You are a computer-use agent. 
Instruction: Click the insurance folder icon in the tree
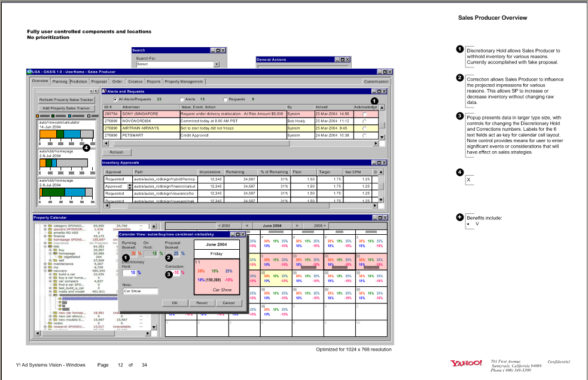click(x=50, y=243)
